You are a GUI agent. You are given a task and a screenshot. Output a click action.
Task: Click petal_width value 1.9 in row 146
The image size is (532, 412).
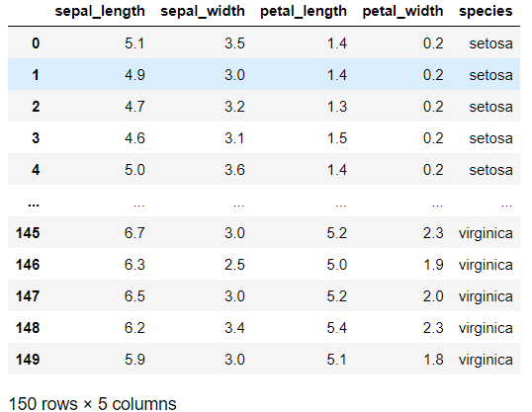[x=433, y=265]
